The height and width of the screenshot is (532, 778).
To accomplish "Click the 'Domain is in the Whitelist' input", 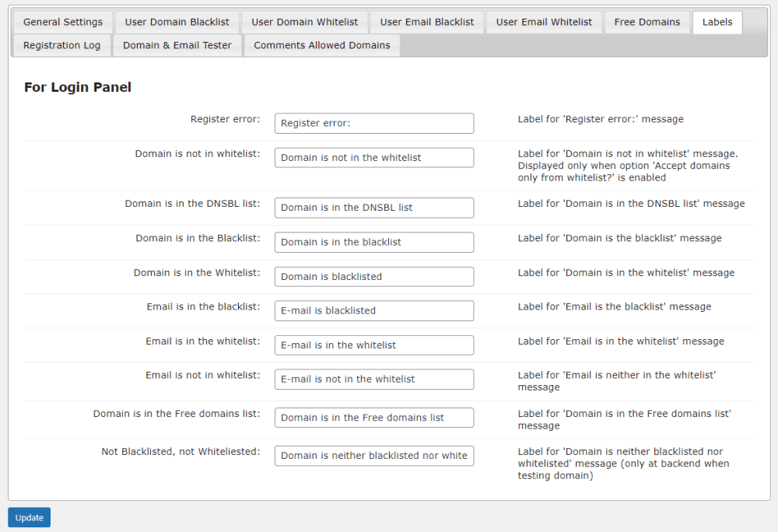I will coord(374,276).
